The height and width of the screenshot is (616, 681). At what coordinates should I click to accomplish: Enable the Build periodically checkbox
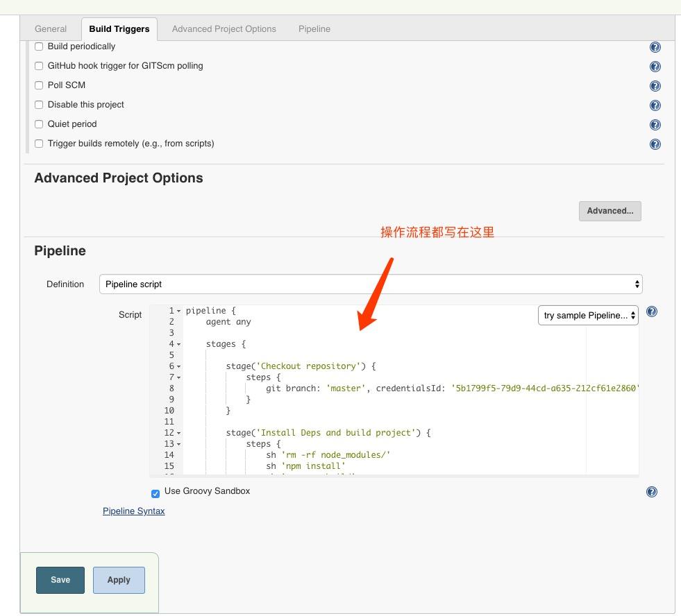pos(39,46)
